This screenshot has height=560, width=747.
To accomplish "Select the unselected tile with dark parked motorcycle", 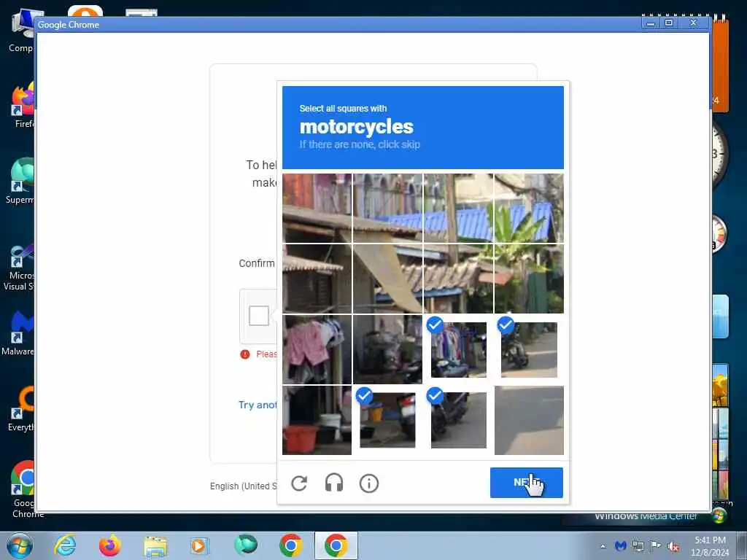I will coord(387,349).
